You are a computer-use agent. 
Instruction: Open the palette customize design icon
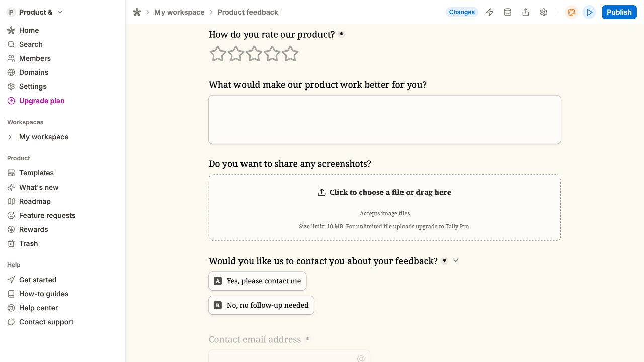coord(571,12)
